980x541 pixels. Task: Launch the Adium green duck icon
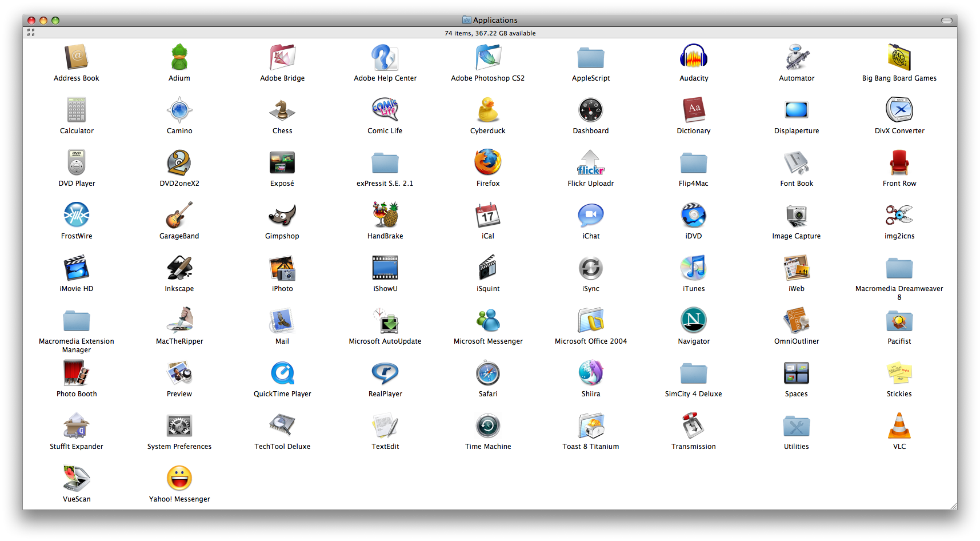pos(179,57)
